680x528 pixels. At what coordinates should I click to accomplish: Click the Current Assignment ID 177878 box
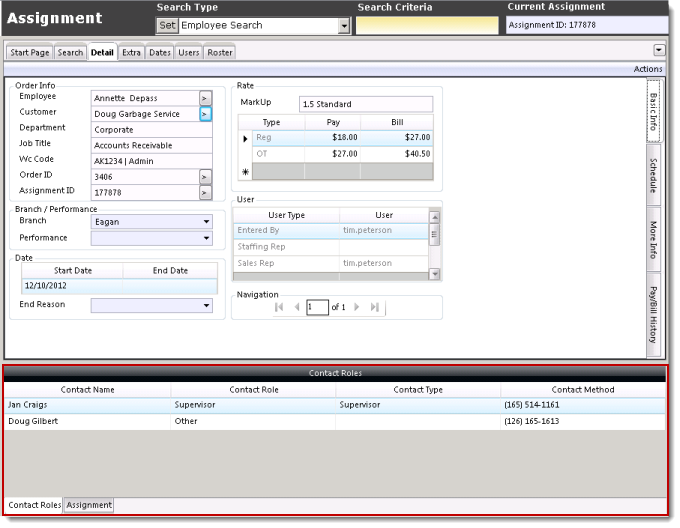[587, 25]
